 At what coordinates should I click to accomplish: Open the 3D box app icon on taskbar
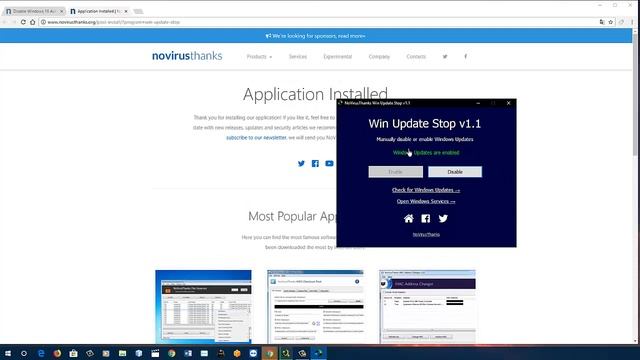tap(139, 353)
